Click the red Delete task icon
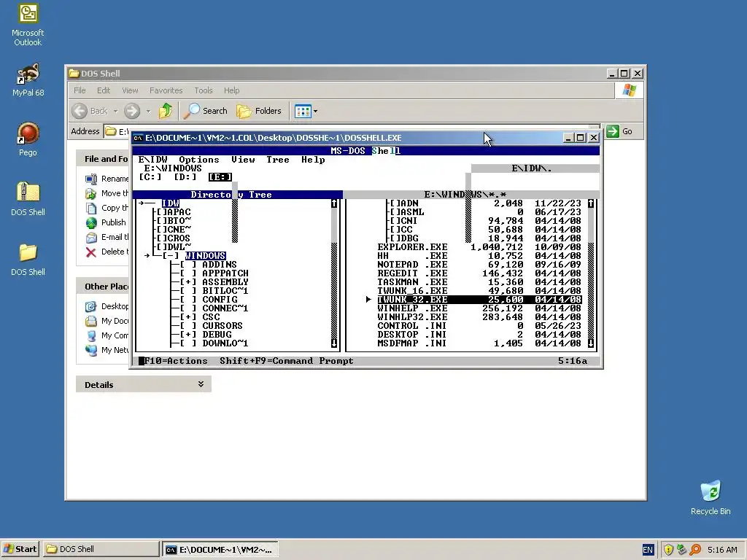The image size is (747, 560). (x=91, y=252)
